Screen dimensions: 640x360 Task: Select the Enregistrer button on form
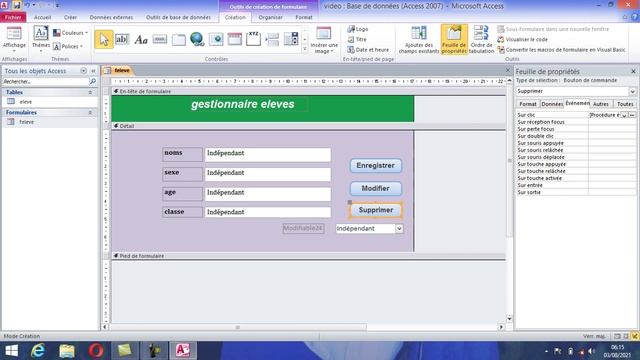[376, 166]
